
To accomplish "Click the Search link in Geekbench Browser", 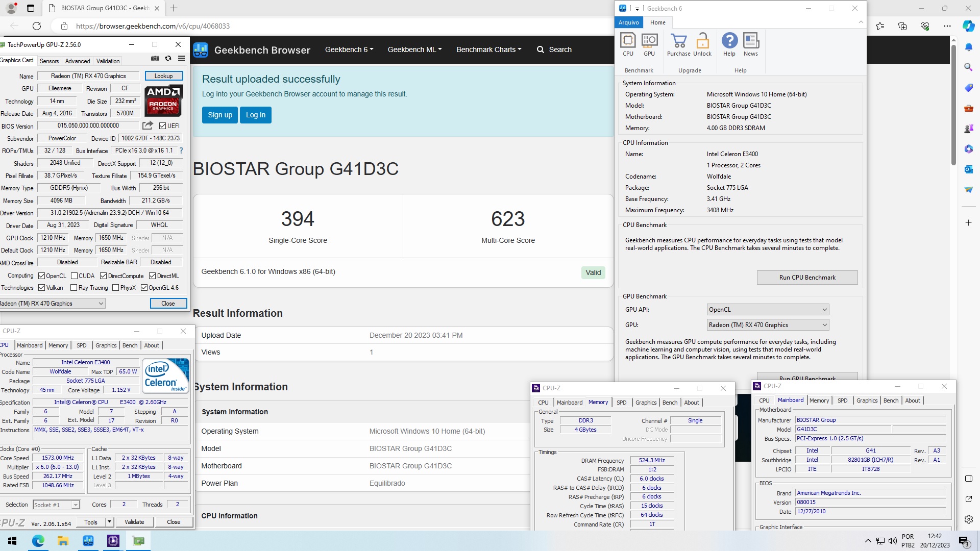I will (554, 49).
